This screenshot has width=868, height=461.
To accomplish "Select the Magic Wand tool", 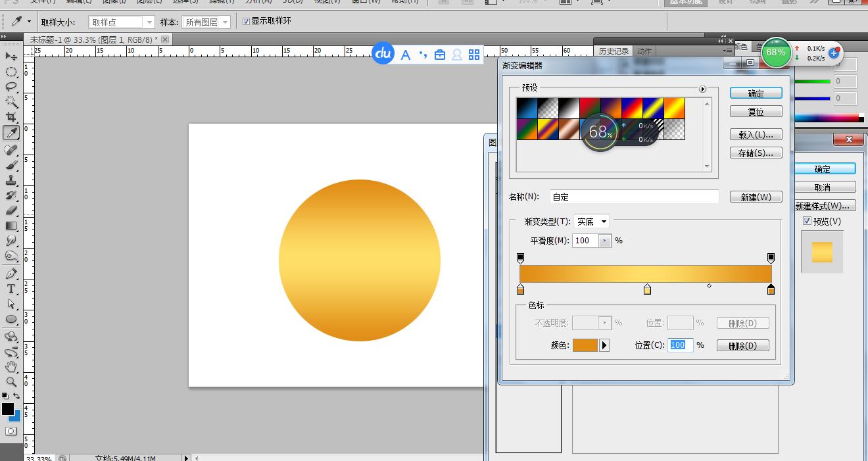I will (x=9, y=101).
